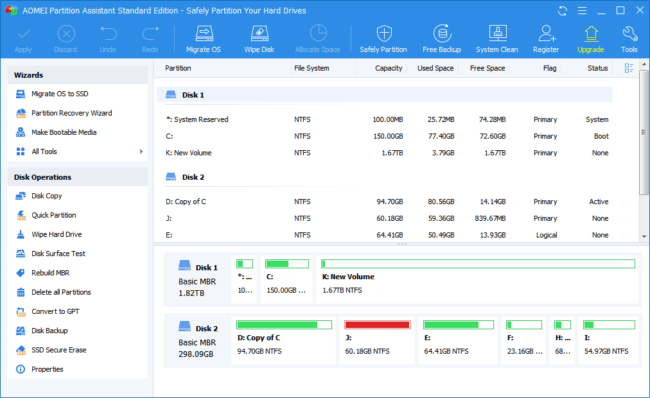
Task: Toggle the list view icon beside Status
Action: pyautogui.click(x=629, y=68)
